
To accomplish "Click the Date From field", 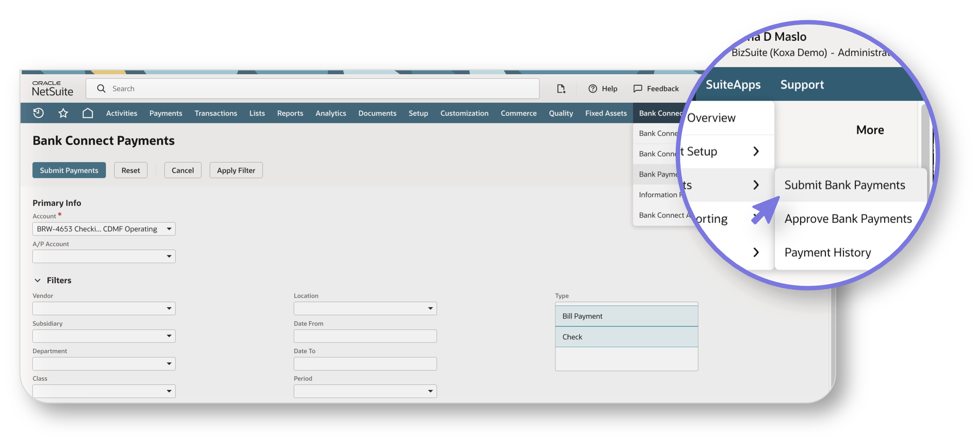I will click(365, 336).
